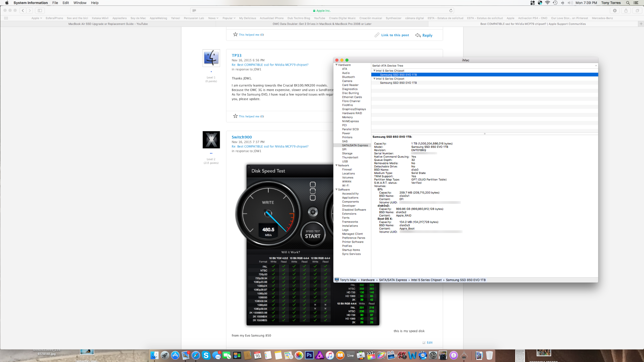This screenshot has height=362, width=644.
Task: Click 'Link to this post'
Action: tap(395, 35)
